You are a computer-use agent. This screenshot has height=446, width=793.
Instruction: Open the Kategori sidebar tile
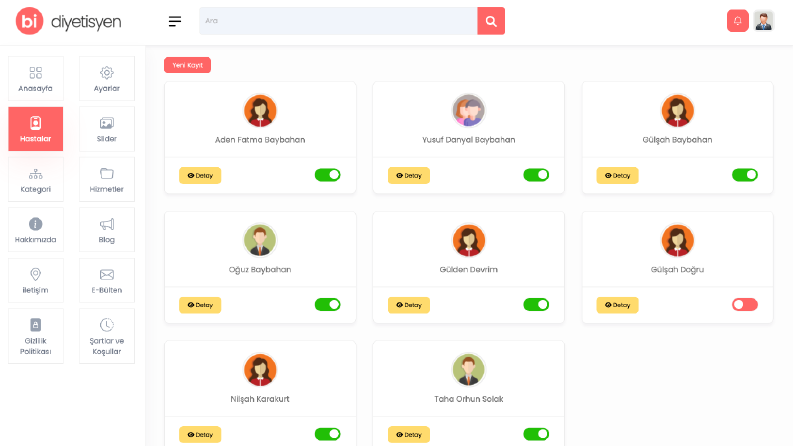tap(35, 180)
